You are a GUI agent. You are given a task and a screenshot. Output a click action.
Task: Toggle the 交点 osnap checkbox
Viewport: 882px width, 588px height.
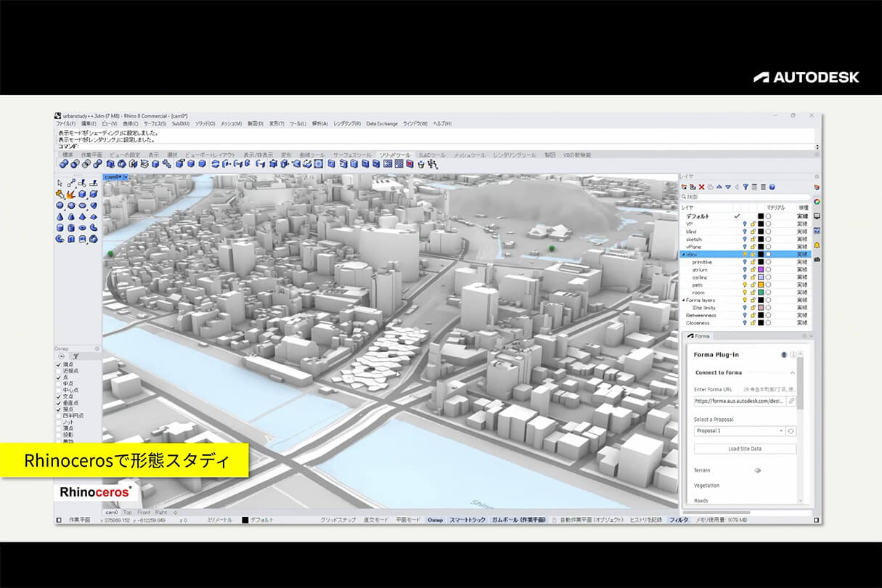point(59,396)
